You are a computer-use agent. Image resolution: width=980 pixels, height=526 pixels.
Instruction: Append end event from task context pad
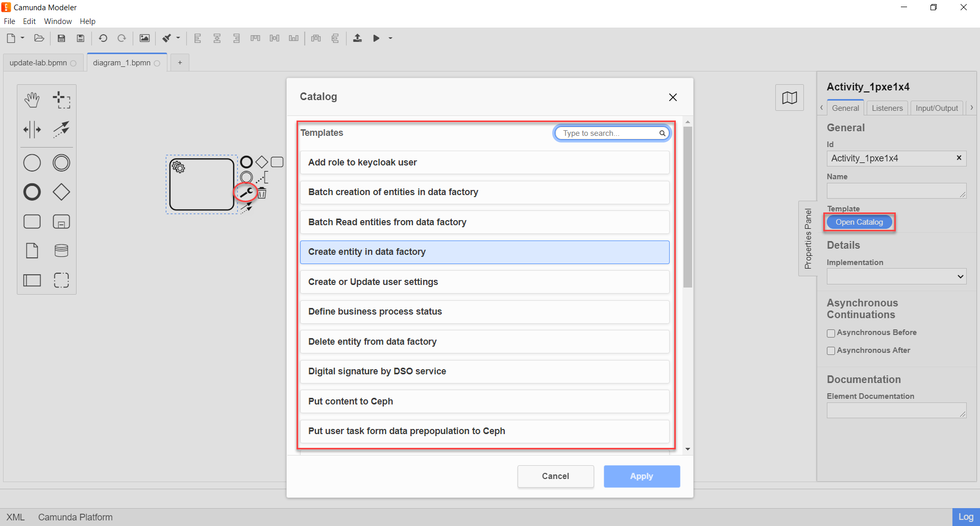pos(247,162)
